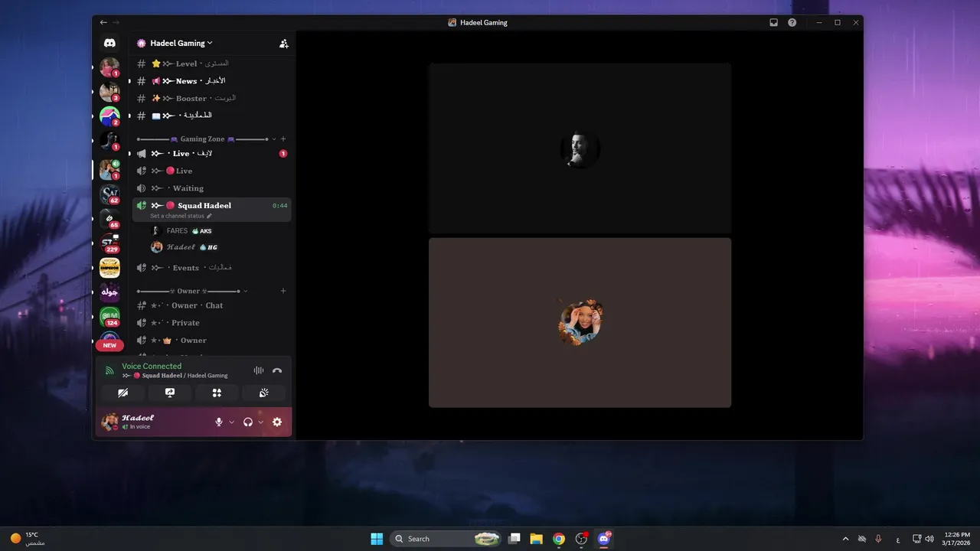Join the Live voice channel with red dot
Viewport: 980px width, 551px height.
(x=211, y=171)
